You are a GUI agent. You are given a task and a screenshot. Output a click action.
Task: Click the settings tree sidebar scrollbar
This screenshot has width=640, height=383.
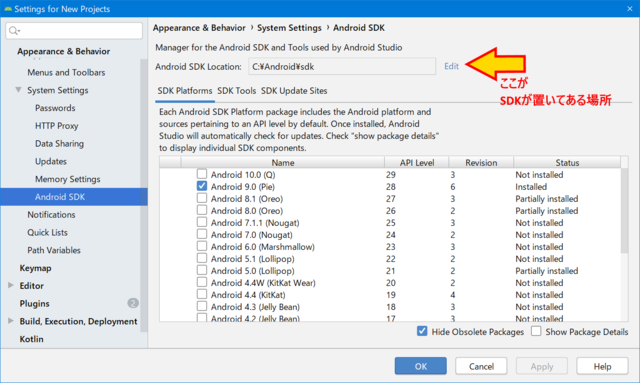point(144,196)
